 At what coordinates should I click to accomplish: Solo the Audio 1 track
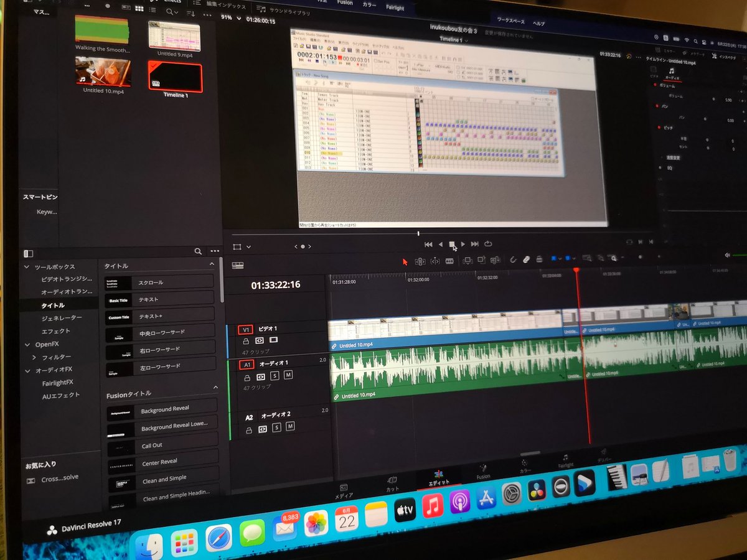click(x=275, y=376)
